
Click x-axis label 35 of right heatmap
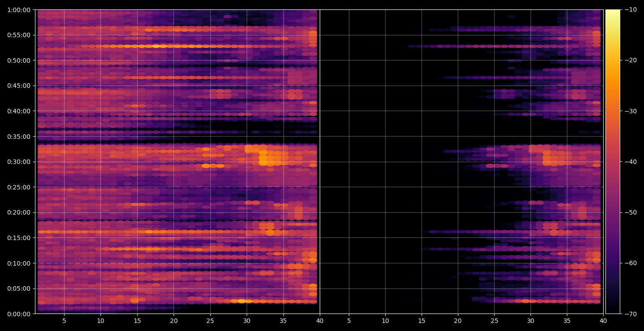pos(567,321)
